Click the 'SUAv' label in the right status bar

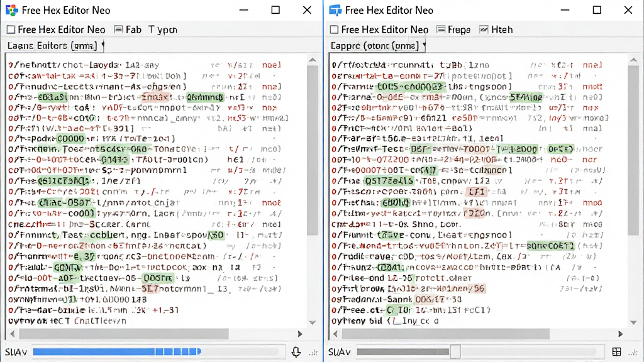point(339,352)
